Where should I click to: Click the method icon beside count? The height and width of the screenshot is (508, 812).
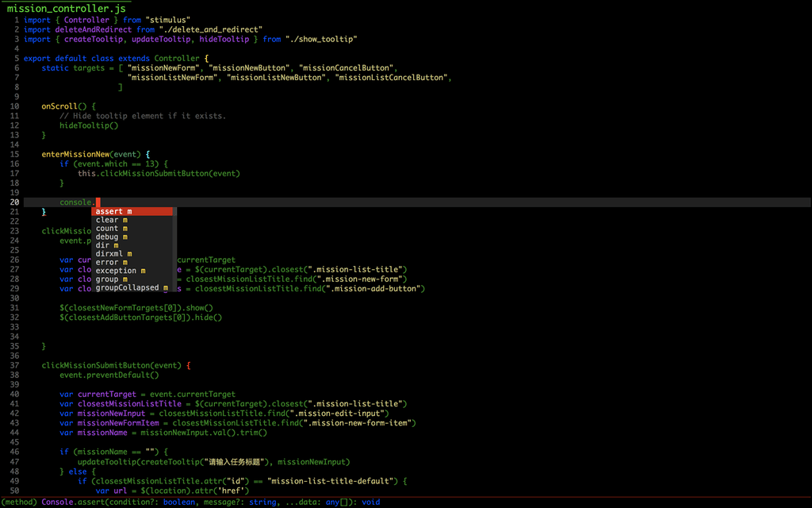pyautogui.click(x=124, y=229)
